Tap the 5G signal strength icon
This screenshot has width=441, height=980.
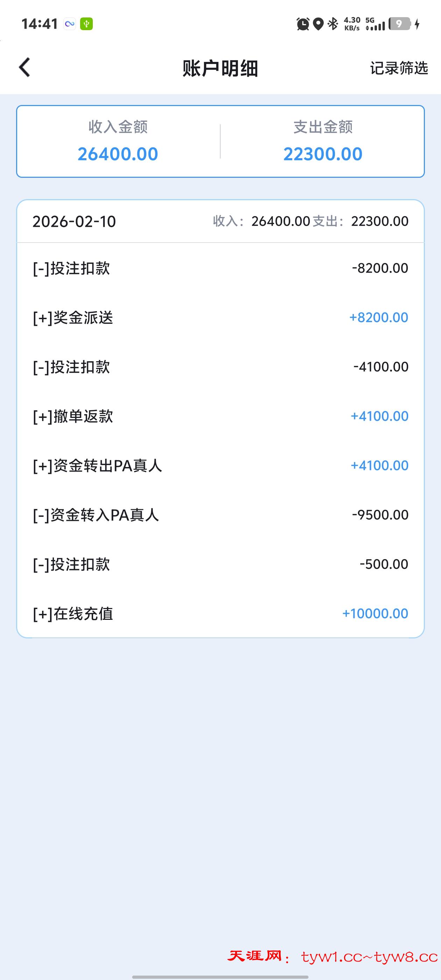coord(375,24)
